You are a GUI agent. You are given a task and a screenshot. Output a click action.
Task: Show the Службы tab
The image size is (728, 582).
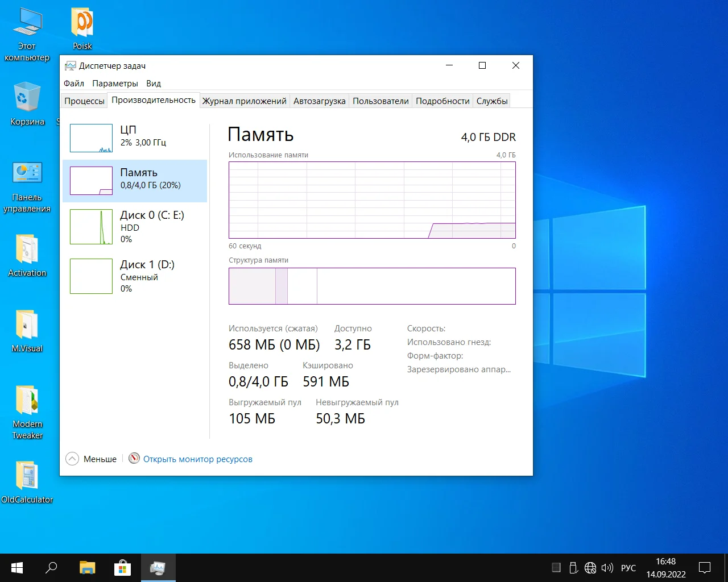click(492, 101)
